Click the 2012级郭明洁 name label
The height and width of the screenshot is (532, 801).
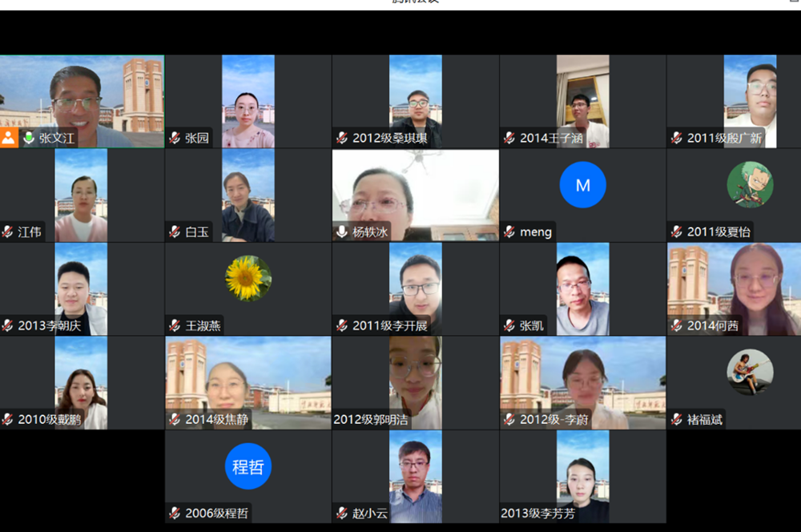371,419
